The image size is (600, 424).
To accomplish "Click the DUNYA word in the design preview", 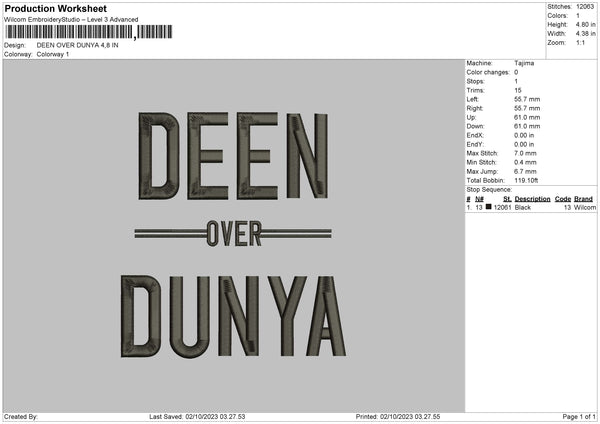I will (x=233, y=316).
